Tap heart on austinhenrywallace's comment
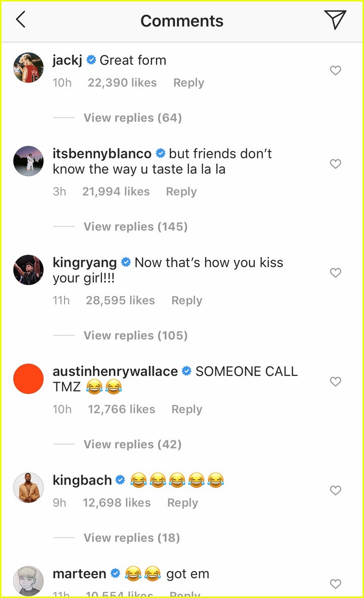 [335, 382]
